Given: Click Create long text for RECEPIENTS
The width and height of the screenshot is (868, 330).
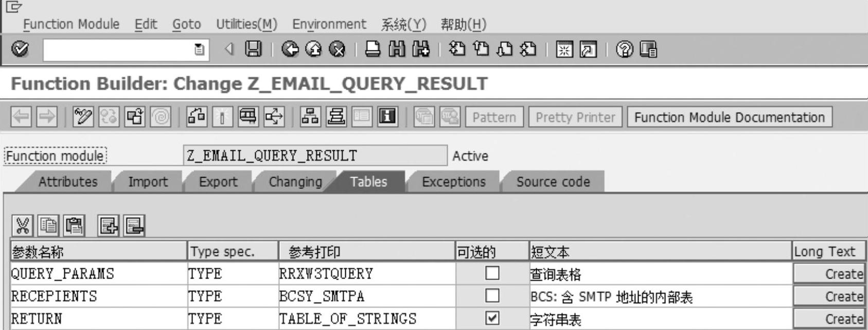Looking at the screenshot, I should 829,297.
